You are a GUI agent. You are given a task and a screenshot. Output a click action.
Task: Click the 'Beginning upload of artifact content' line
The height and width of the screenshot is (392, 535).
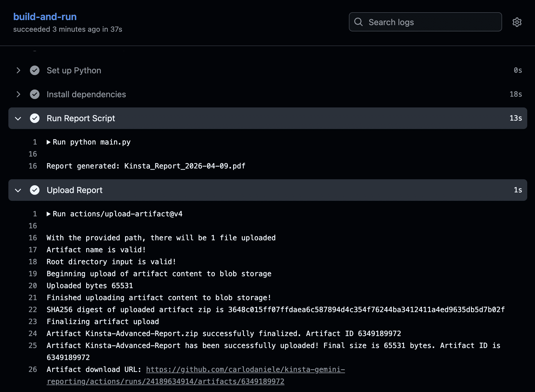(x=159, y=274)
